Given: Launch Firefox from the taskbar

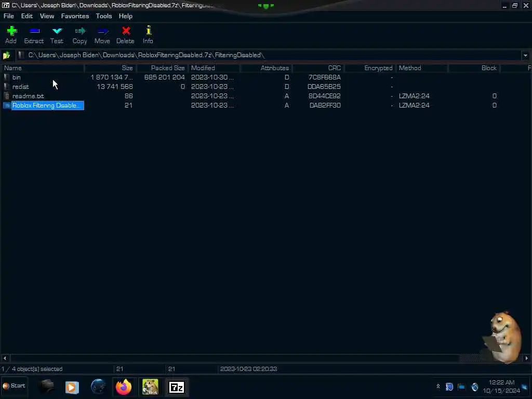Looking at the screenshot, I should pyautogui.click(x=124, y=387).
